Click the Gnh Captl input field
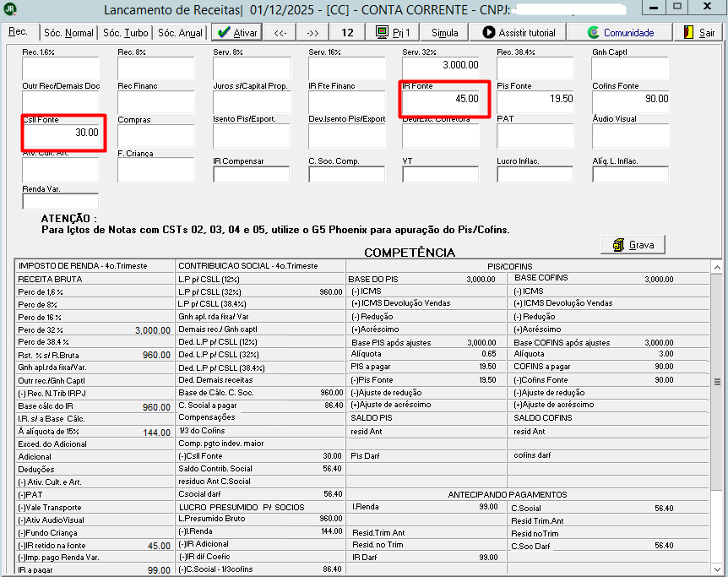This screenshot has height=577, width=728. click(631, 68)
